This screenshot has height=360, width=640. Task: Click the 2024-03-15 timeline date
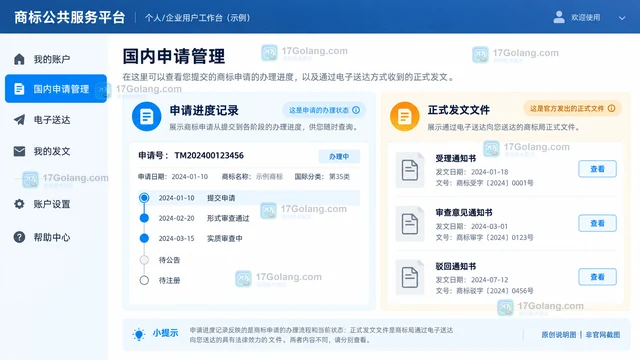(176, 238)
